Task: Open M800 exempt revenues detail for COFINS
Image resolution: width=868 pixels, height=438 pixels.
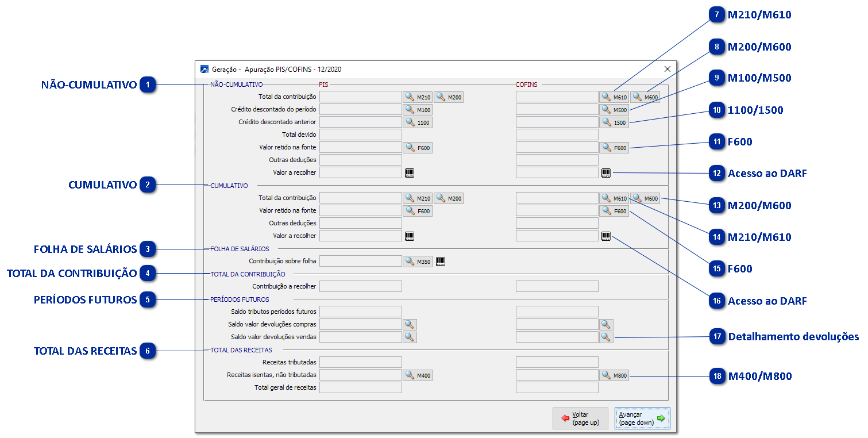Action: [614, 375]
